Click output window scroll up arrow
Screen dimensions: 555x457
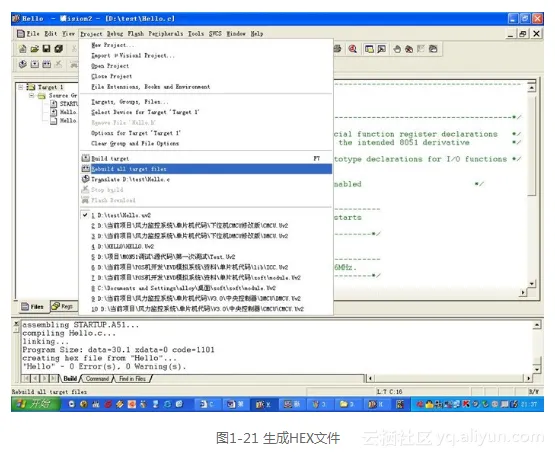click(537, 325)
